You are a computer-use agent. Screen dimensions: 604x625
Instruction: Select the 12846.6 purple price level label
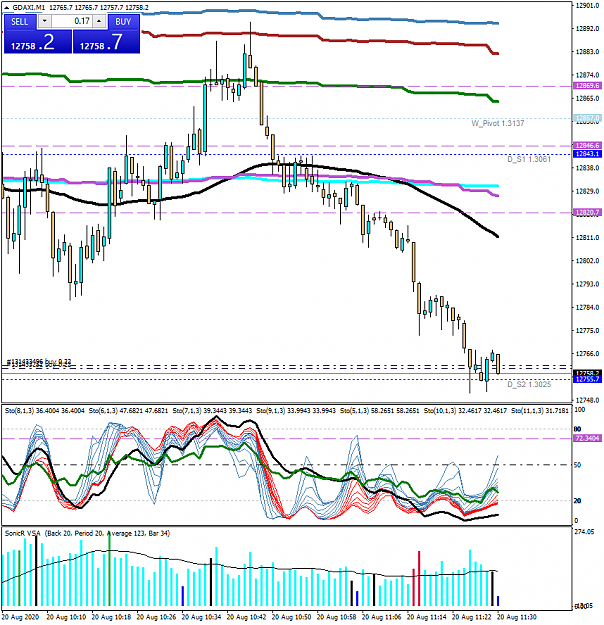587,145
